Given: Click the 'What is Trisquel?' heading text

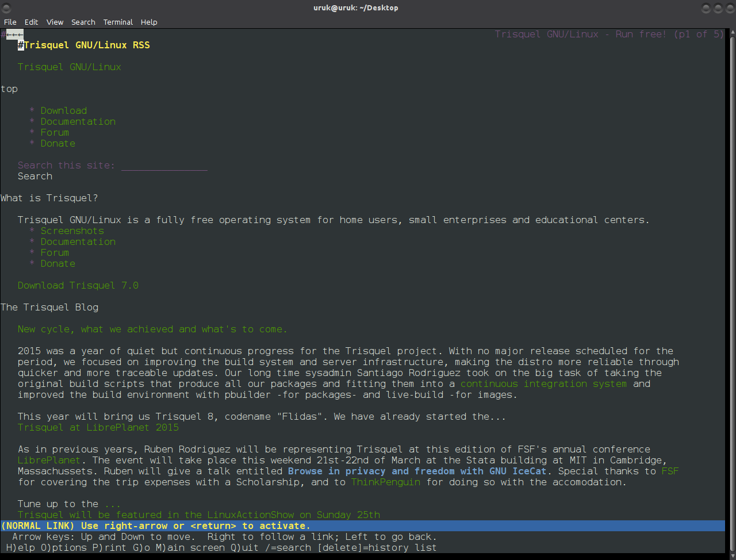Looking at the screenshot, I should click(49, 198).
